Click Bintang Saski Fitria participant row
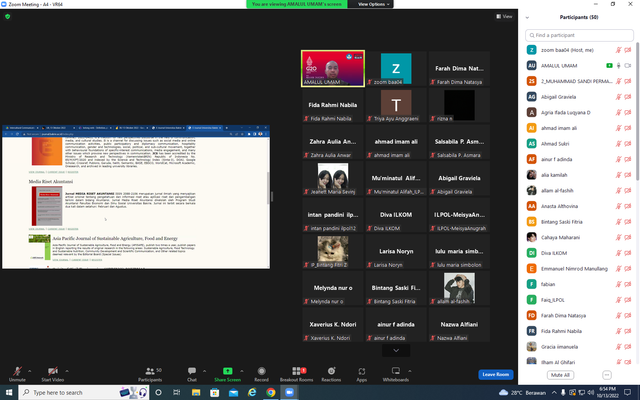Viewport: 640px width, 400px height. click(x=579, y=222)
